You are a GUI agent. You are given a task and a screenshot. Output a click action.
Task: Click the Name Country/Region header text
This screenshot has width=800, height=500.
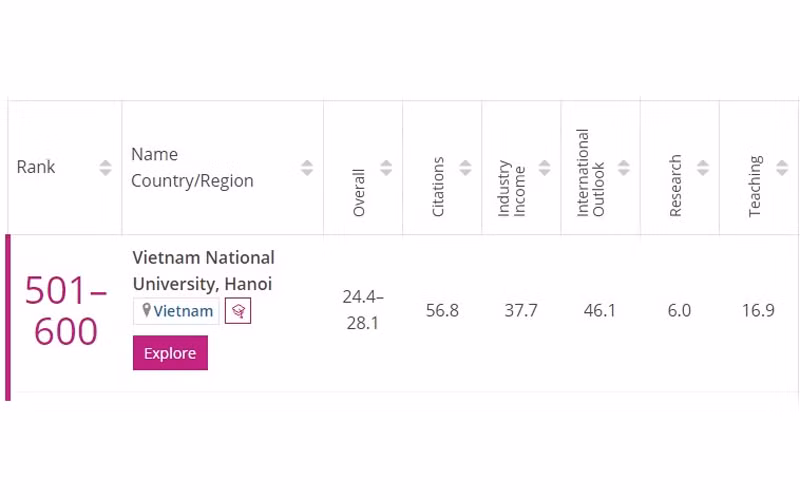(192, 168)
